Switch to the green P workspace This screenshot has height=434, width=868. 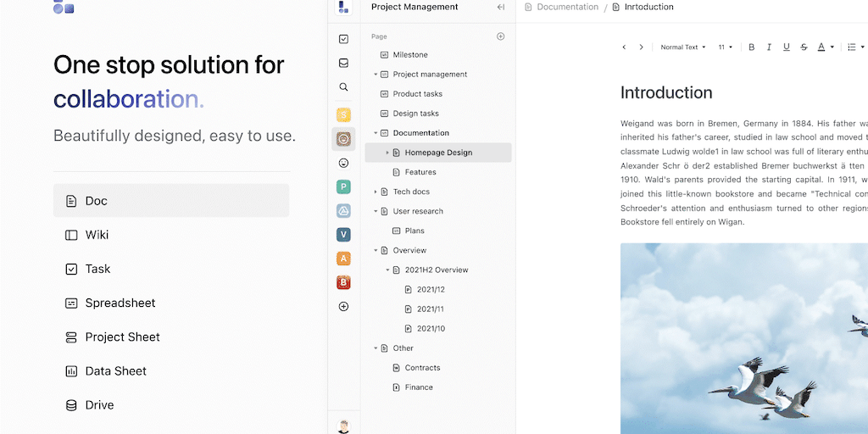click(343, 186)
